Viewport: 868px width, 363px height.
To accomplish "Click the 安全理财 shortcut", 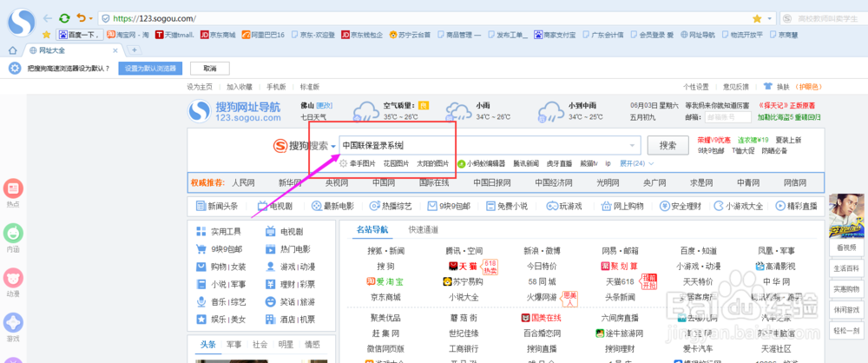I will (x=681, y=206).
